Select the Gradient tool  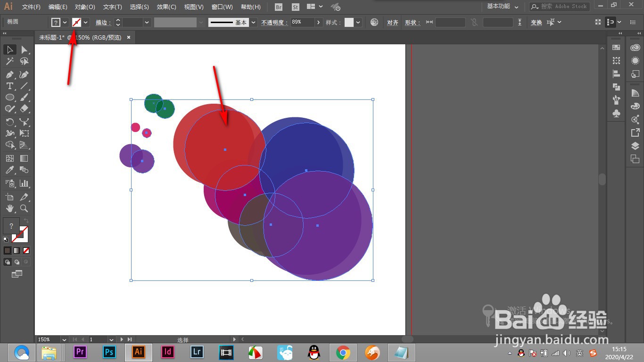point(24,158)
